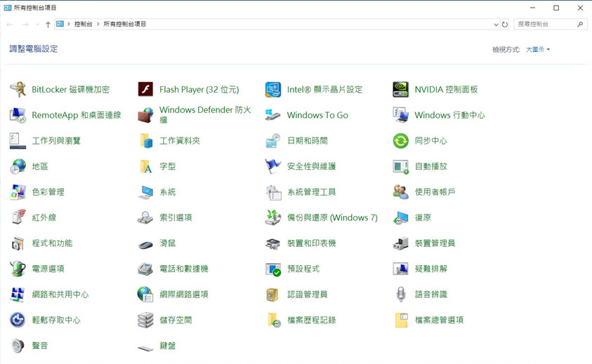The height and width of the screenshot is (364, 592).
Task: Click the 語音辨識 microphone icon
Action: click(400, 295)
